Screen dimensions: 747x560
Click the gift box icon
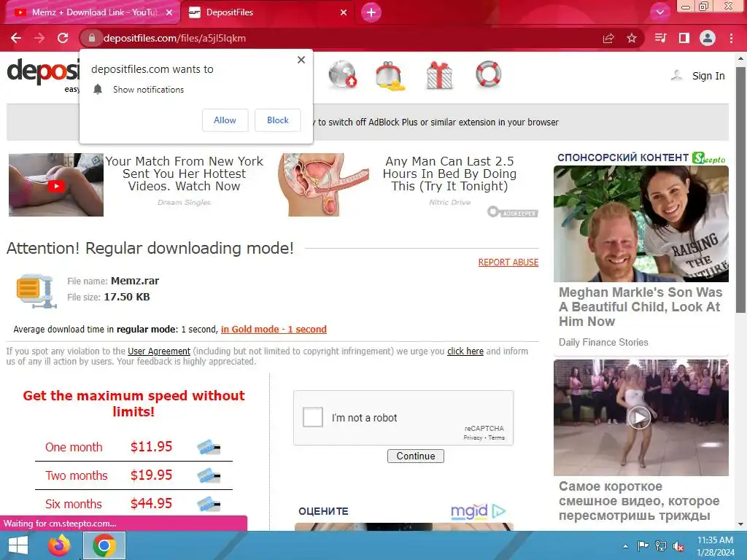439,75
